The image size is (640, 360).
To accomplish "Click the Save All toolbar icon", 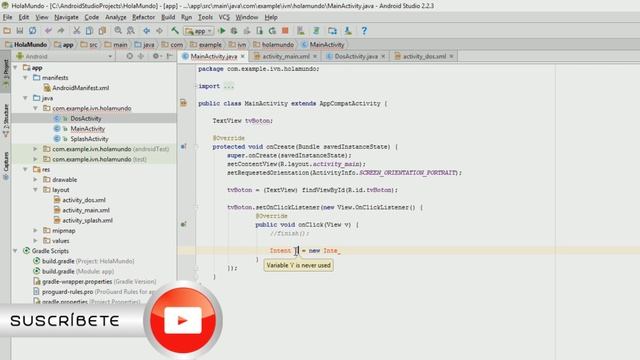I will pos(20,31).
